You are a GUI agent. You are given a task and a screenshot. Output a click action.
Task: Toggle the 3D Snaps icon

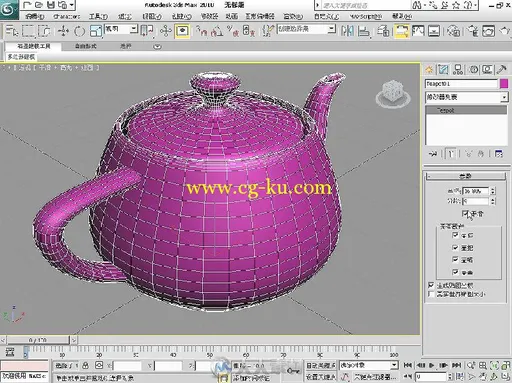(x=201, y=31)
